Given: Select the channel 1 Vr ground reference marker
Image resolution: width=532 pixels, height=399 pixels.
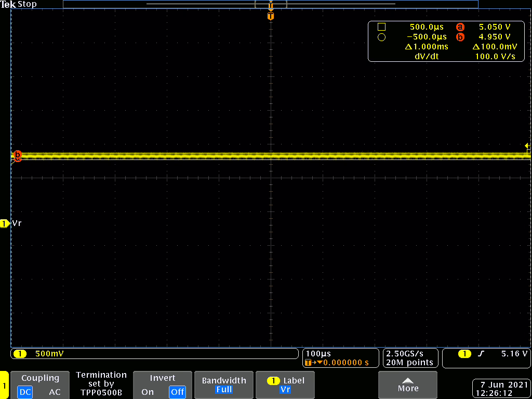Looking at the screenshot, I should click(5, 223).
